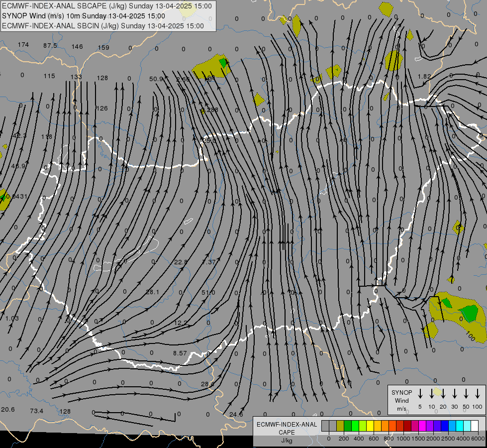Click the map value 1.03
The image size is (487, 448).
click(x=12, y=319)
